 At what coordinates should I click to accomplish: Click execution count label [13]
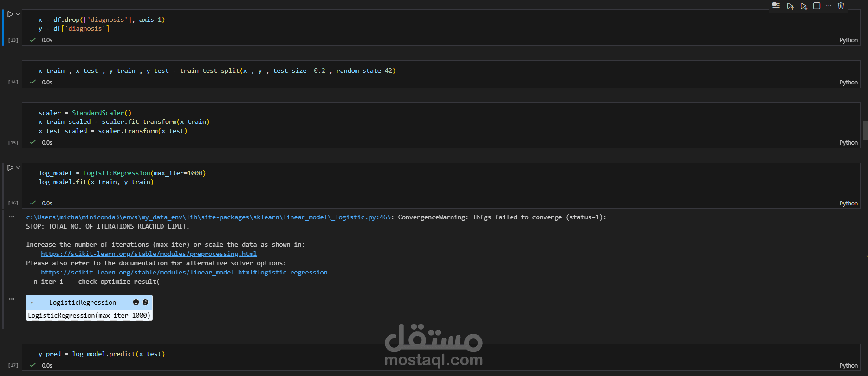point(13,40)
